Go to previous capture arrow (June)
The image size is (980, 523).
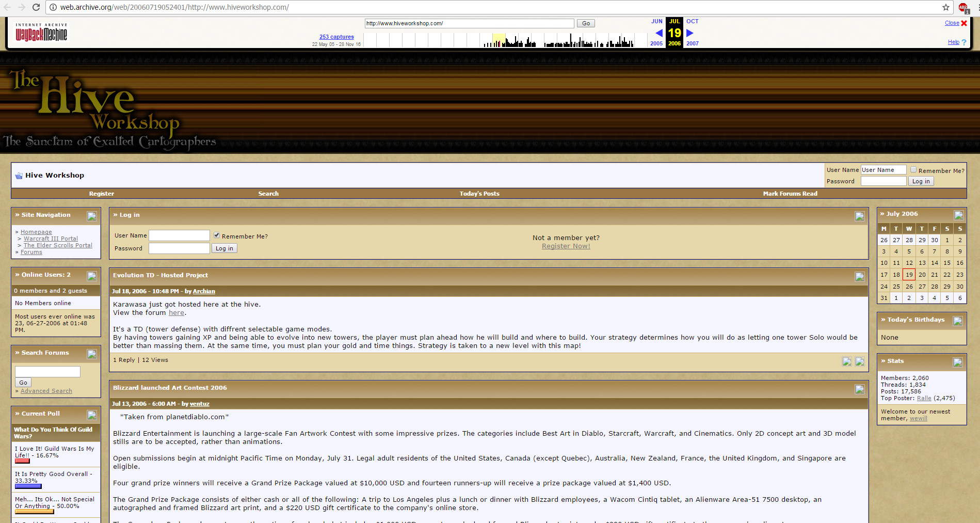[x=658, y=33]
